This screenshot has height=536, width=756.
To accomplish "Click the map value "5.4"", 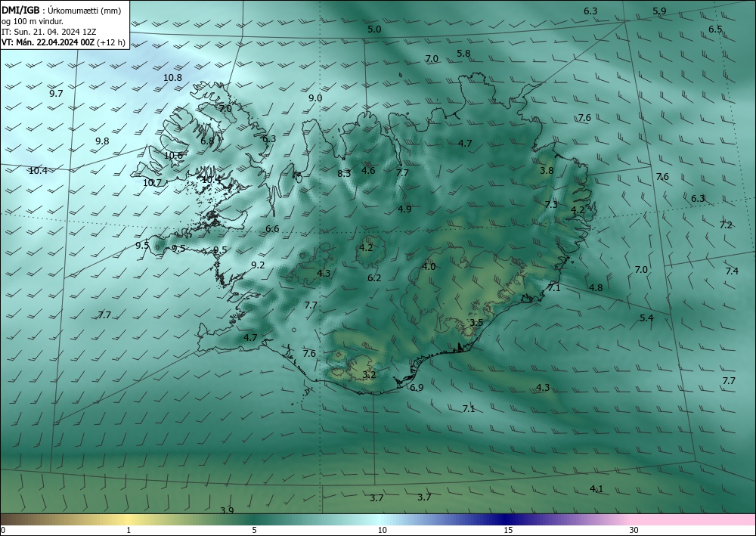I will [x=646, y=318].
